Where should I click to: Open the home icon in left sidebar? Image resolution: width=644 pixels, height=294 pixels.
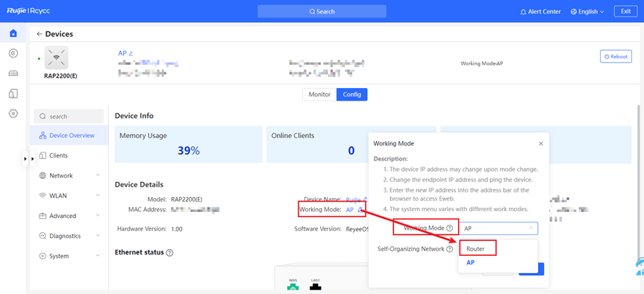[x=13, y=33]
